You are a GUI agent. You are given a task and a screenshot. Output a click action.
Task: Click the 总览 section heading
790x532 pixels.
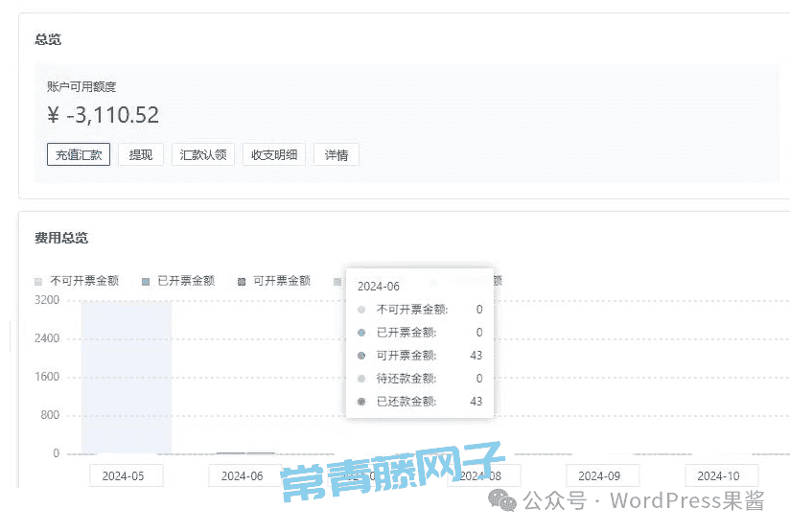point(48,39)
